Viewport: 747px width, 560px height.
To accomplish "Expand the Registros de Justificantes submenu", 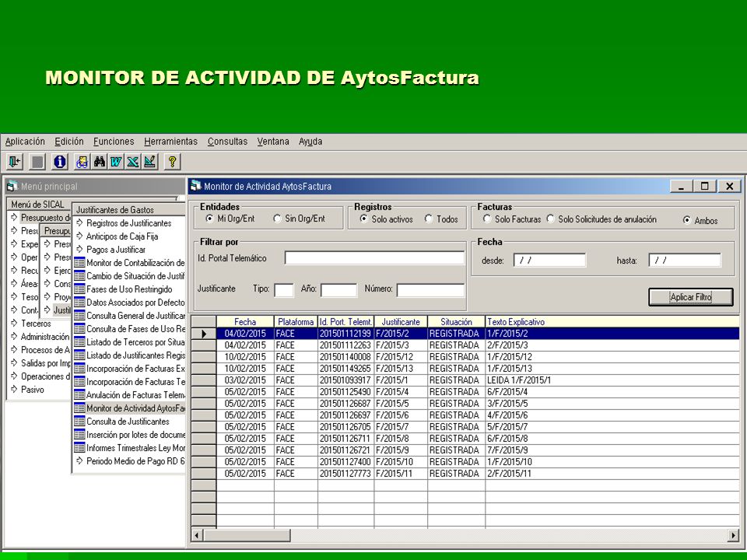I will (x=79, y=223).
